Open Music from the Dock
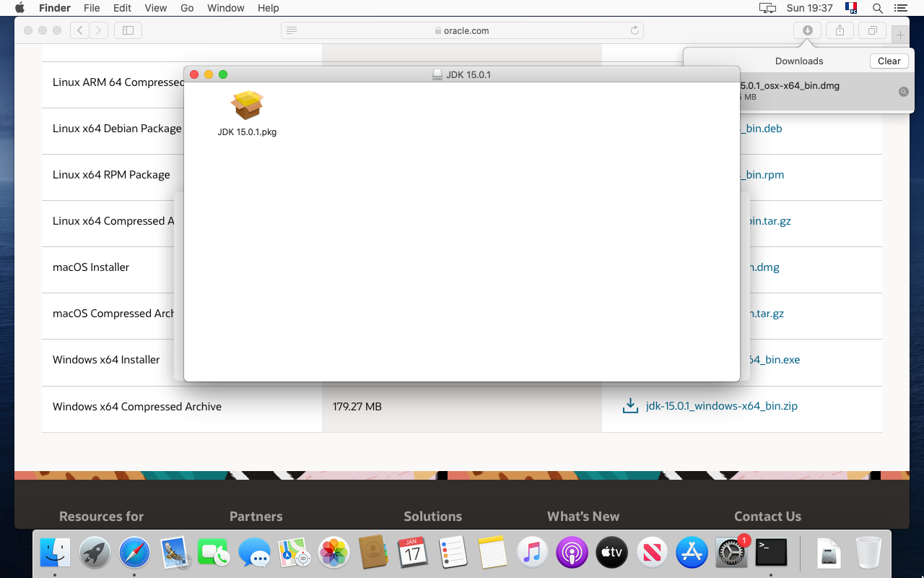 (532, 553)
